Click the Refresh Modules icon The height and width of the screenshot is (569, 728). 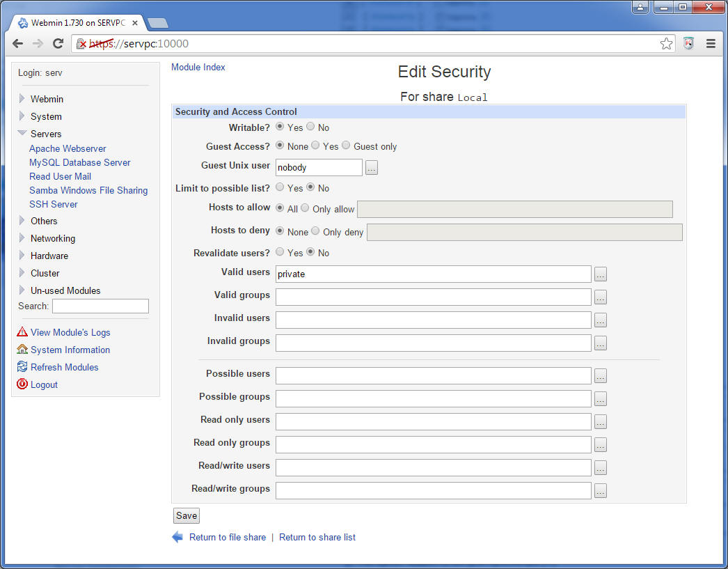(x=22, y=367)
